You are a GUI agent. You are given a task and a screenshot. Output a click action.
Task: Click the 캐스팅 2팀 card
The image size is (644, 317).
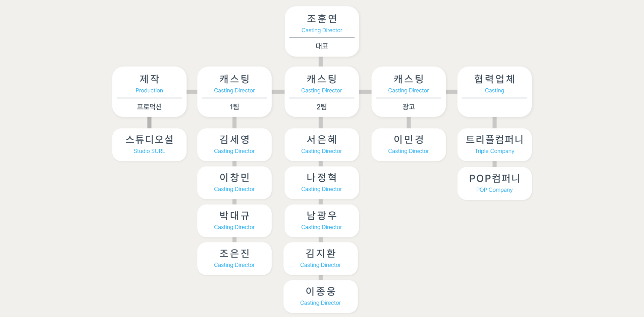(322, 92)
